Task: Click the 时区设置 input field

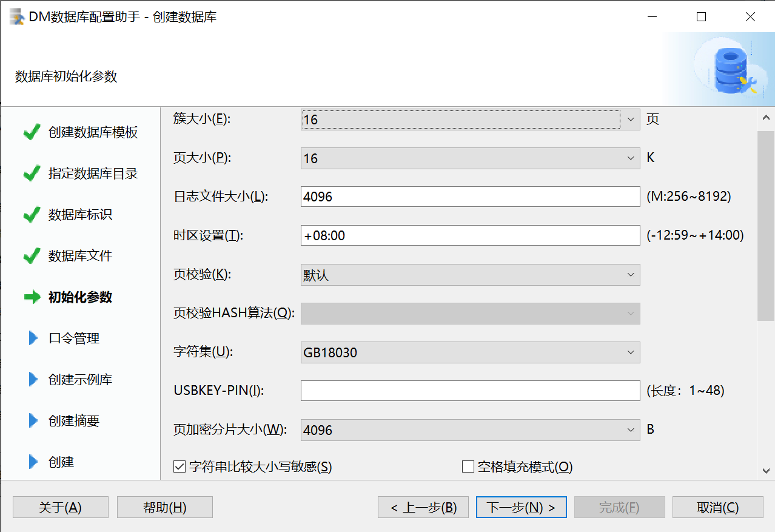Action: point(470,236)
